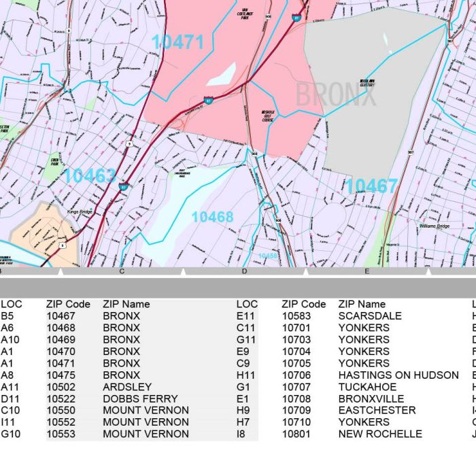Screen dimensions: 476x476
Task: Click ZIP code 10708 in the table
Action: tap(296, 399)
